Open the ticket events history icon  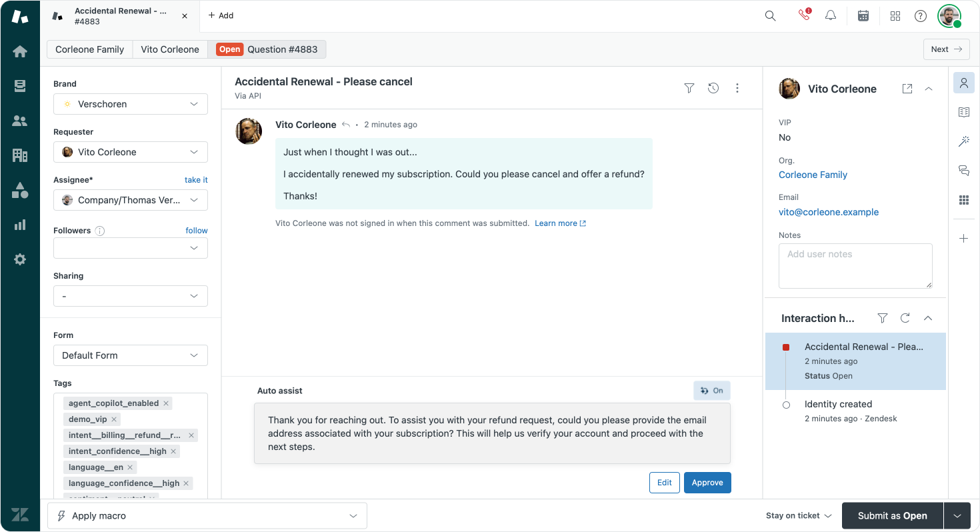pos(713,88)
